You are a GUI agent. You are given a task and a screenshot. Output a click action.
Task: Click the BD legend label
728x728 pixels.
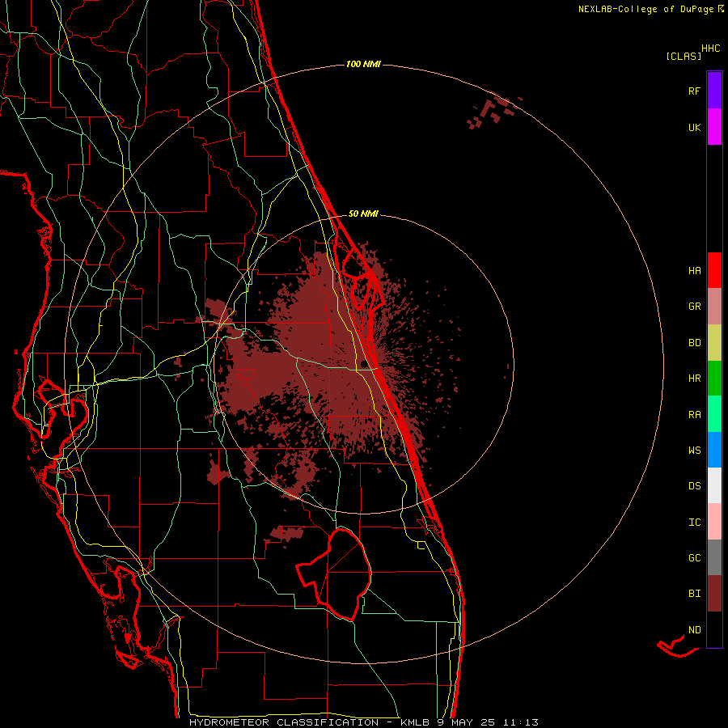point(695,343)
